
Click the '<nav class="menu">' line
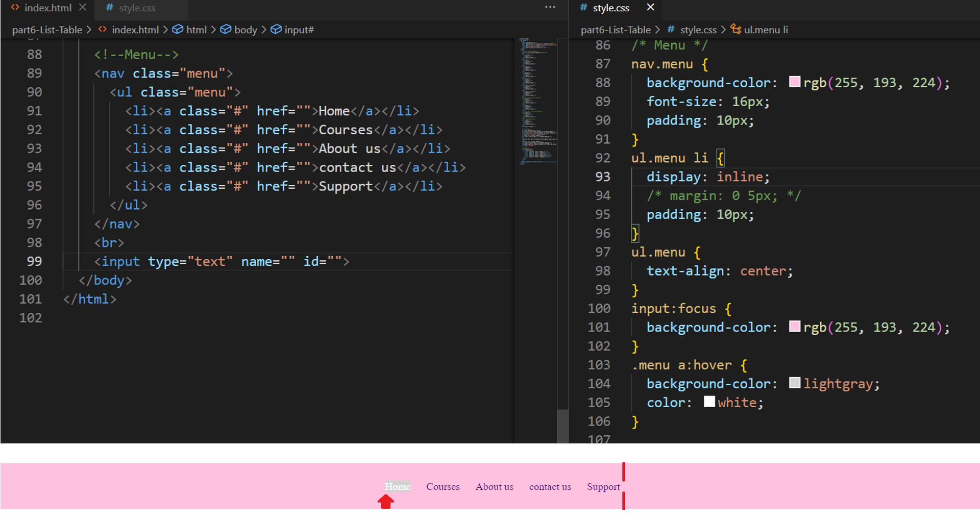point(163,73)
